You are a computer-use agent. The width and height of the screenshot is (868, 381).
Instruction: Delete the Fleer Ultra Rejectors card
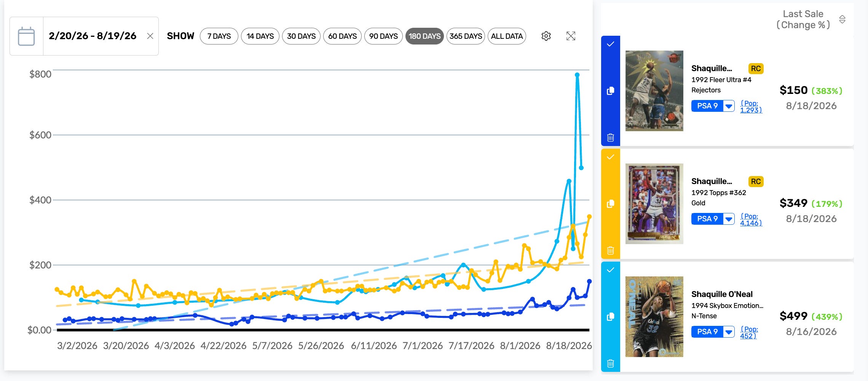[x=610, y=137]
